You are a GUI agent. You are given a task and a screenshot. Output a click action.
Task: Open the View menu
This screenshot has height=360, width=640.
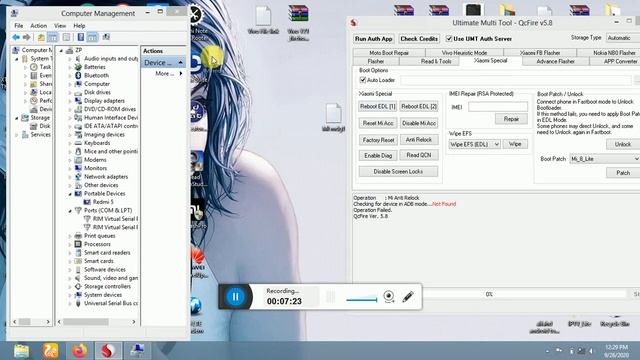point(60,26)
